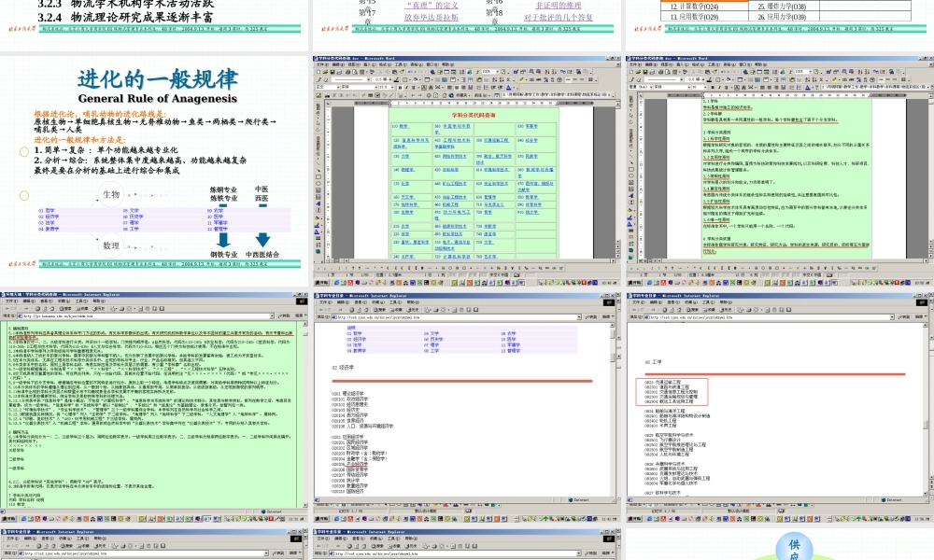Click the 13. 应用数学(029) table cell
The image size is (934, 560).
tap(704, 17)
